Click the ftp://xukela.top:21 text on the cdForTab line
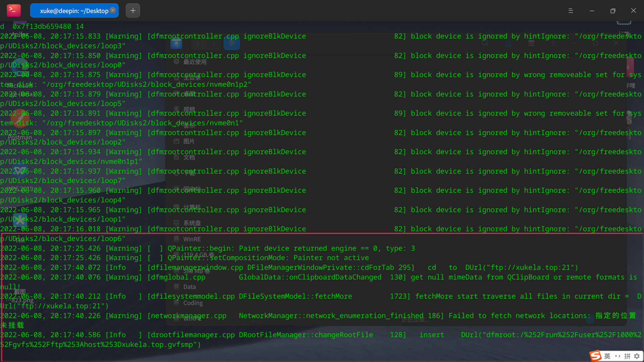This screenshot has height=362, width=644. [531, 267]
